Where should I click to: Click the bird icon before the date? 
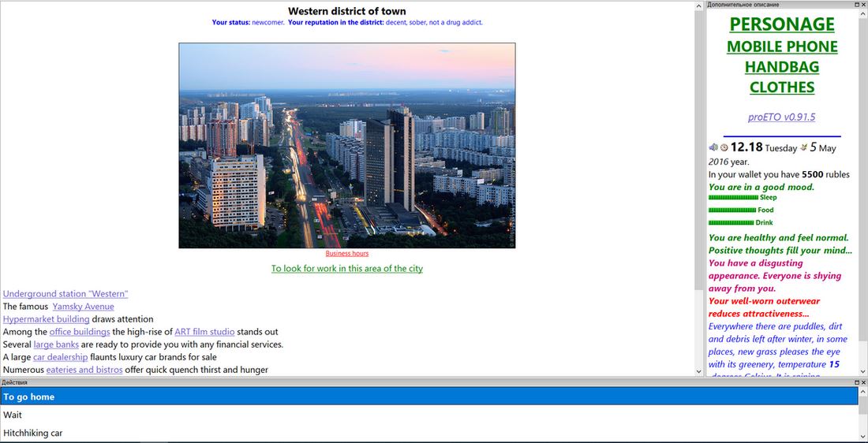click(804, 147)
